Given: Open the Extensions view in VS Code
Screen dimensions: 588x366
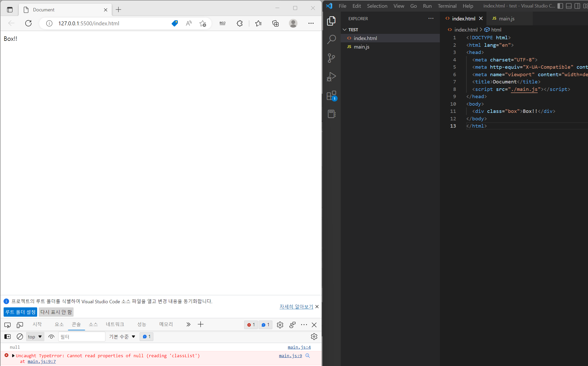Looking at the screenshot, I should click(x=331, y=95).
